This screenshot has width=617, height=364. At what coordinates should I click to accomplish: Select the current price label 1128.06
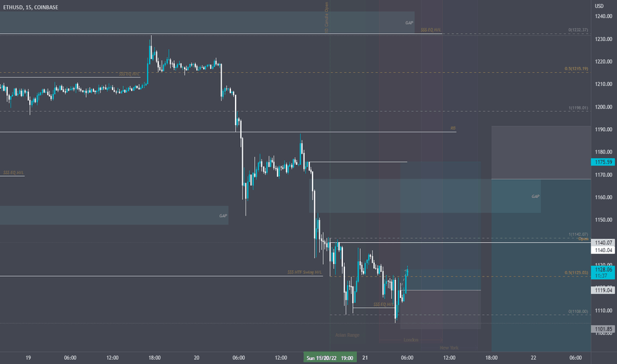click(x=603, y=269)
